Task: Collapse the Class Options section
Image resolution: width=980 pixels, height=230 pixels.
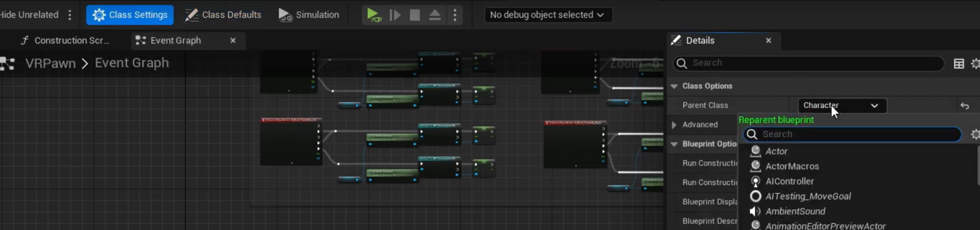Action: [674, 86]
